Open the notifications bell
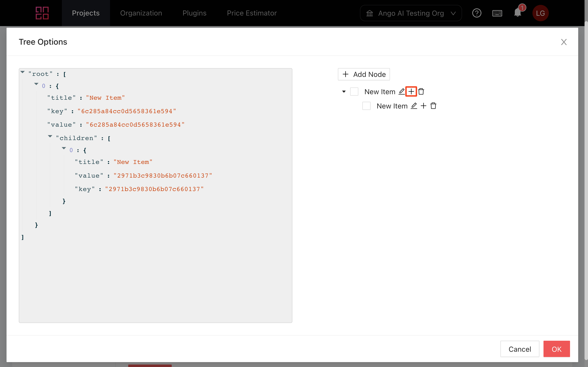The image size is (588, 367). tap(518, 13)
